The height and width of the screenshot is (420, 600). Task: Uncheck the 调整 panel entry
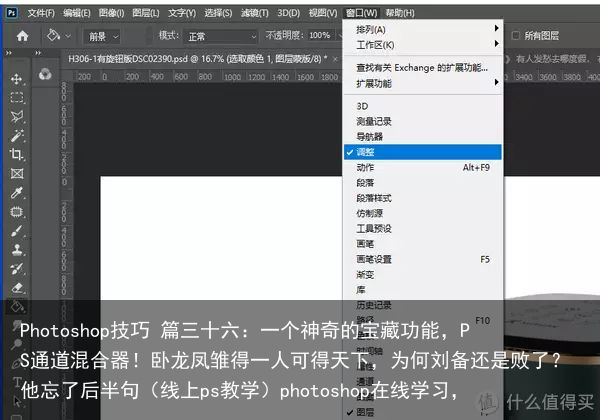(x=423, y=152)
